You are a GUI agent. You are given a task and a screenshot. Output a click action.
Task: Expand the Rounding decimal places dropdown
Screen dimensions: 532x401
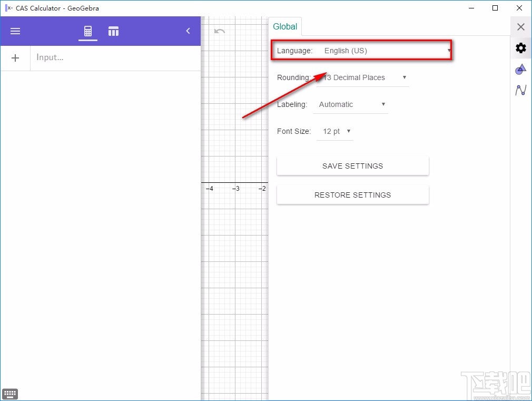363,77
